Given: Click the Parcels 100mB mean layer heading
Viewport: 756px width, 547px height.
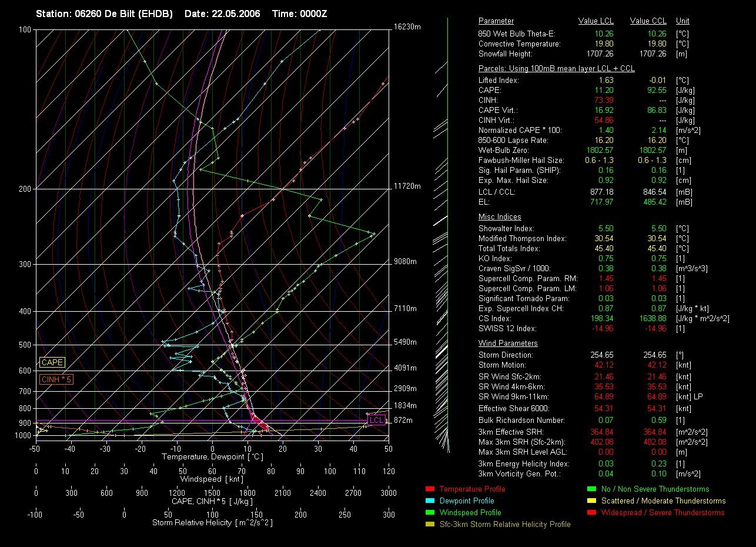Looking at the screenshot, I should click(x=556, y=69).
